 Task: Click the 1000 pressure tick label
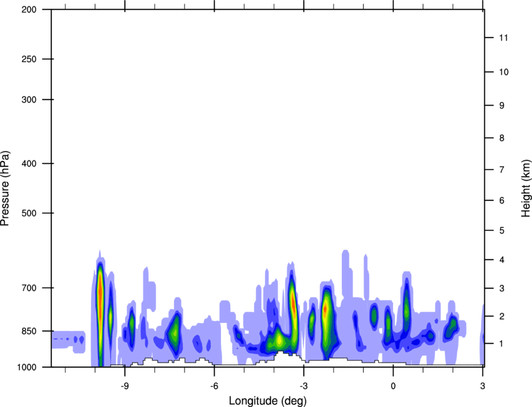[x=27, y=368]
